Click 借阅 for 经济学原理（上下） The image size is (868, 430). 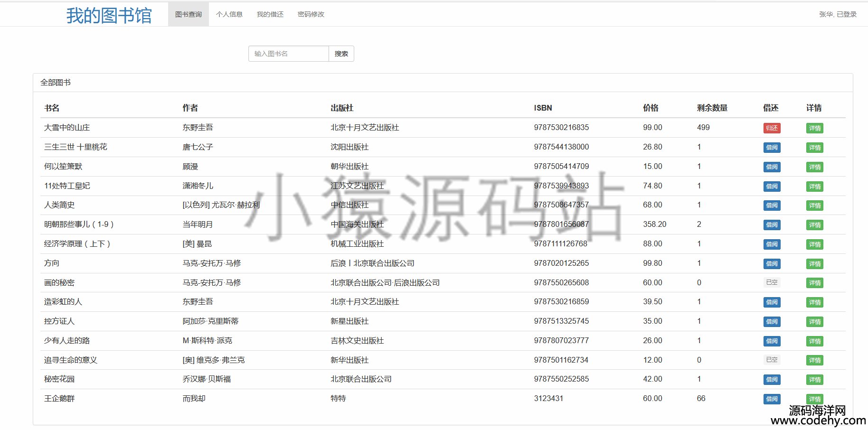[772, 244]
